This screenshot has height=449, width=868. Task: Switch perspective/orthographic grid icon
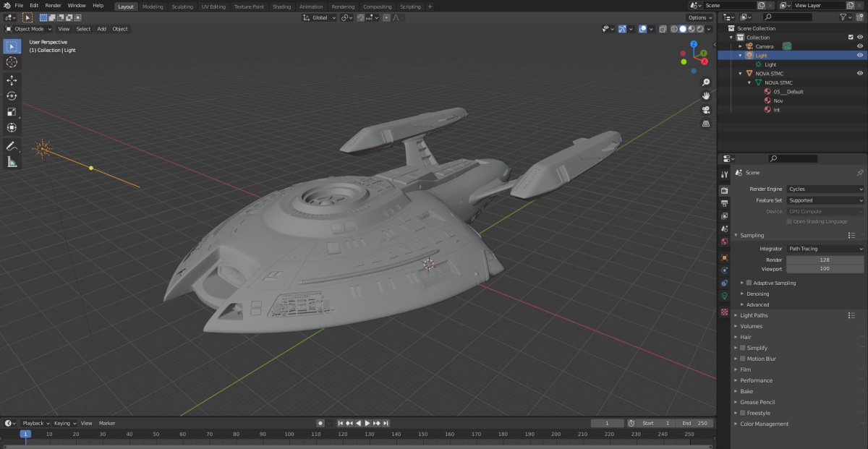point(706,124)
